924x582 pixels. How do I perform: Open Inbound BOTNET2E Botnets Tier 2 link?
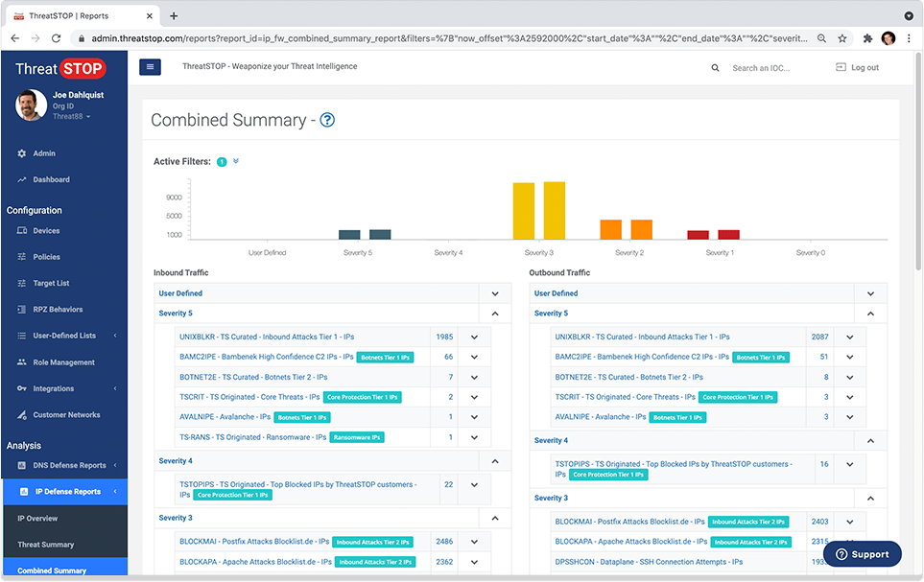click(x=253, y=377)
